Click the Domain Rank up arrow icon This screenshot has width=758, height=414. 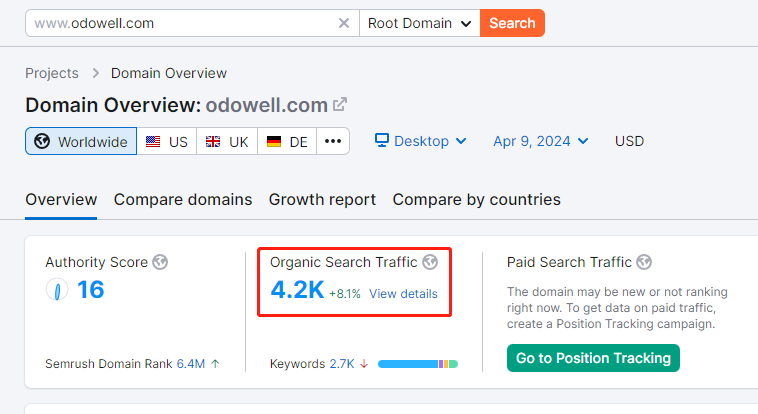click(x=216, y=364)
